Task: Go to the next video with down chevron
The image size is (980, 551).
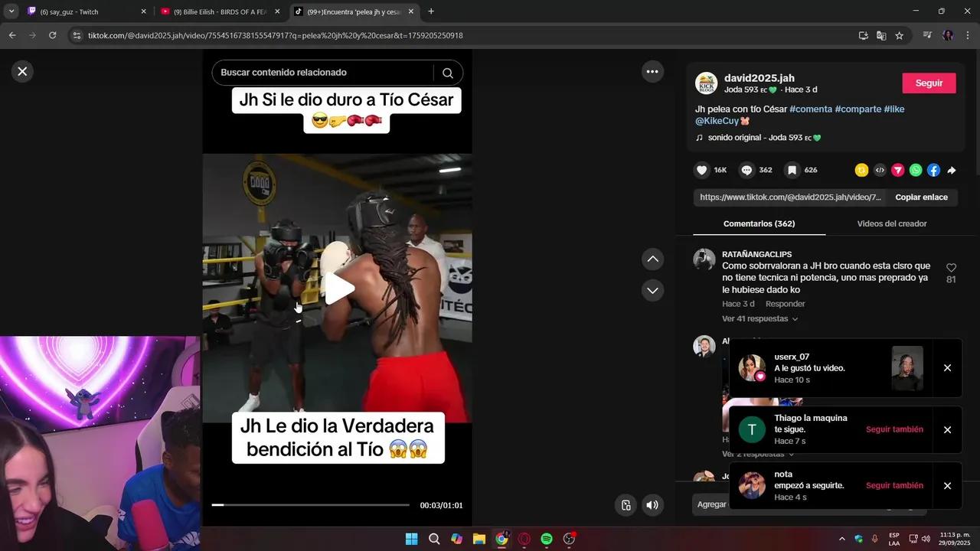Action: tap(652, 291)
